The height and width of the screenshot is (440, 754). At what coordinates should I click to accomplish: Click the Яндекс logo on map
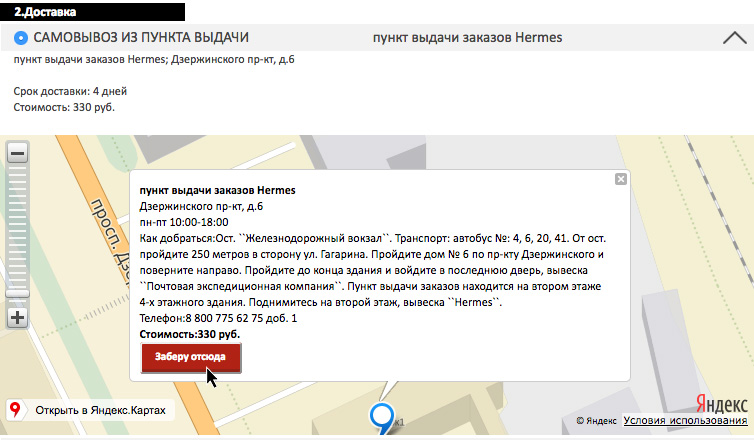[721, 403]
